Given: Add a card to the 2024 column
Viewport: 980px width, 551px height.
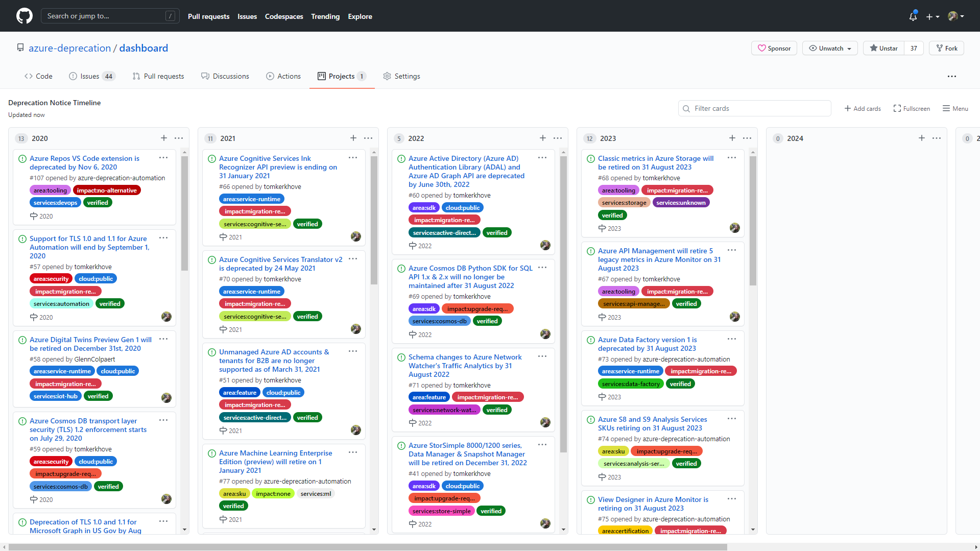Looking at the screenshot, I should pyautogui.click(x=922, y=138).
